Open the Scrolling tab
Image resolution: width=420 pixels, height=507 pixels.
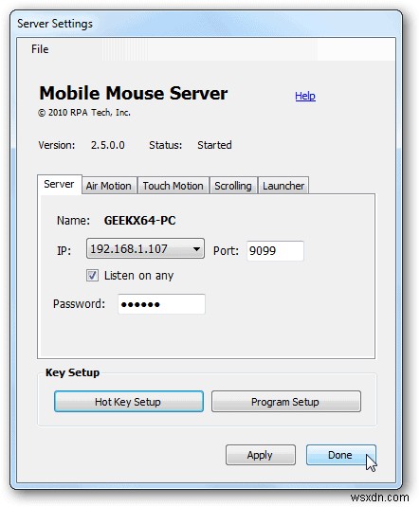click(233, 186)
